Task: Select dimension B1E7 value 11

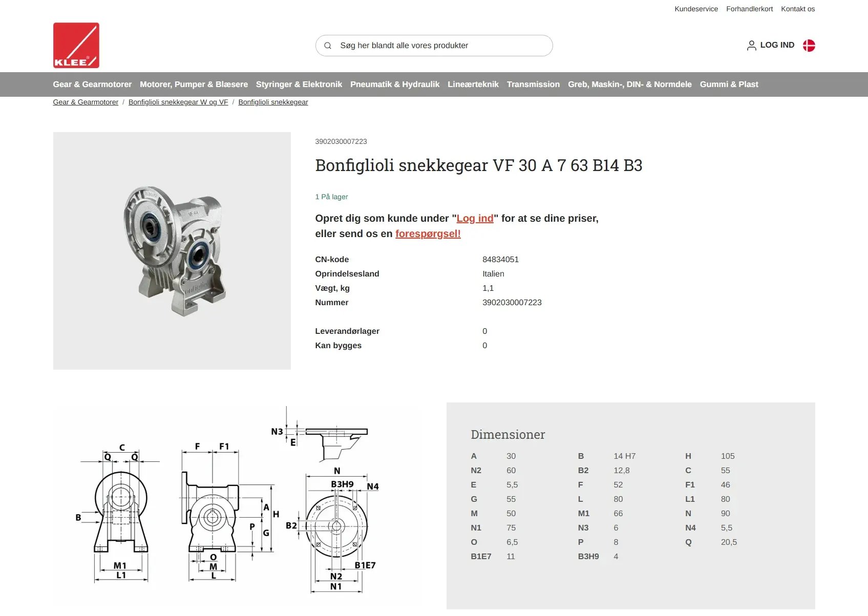Action: [x=511, y=557]
